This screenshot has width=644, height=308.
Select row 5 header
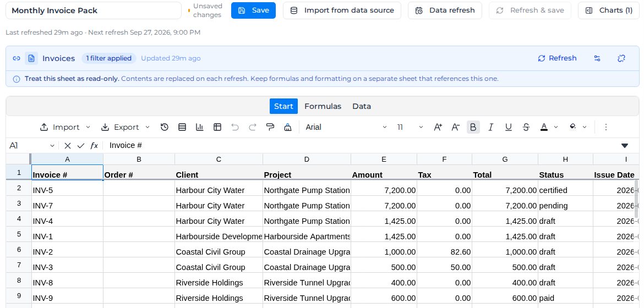[x=19, y=234]
